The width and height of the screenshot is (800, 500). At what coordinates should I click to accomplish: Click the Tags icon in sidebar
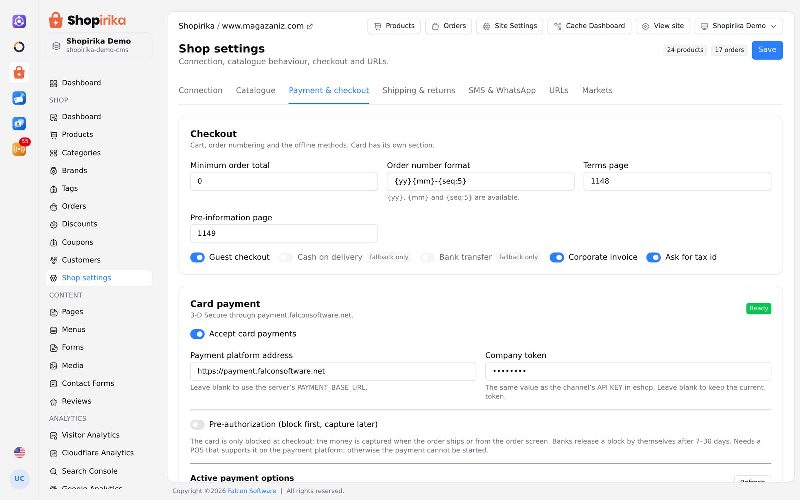point(53,189)
